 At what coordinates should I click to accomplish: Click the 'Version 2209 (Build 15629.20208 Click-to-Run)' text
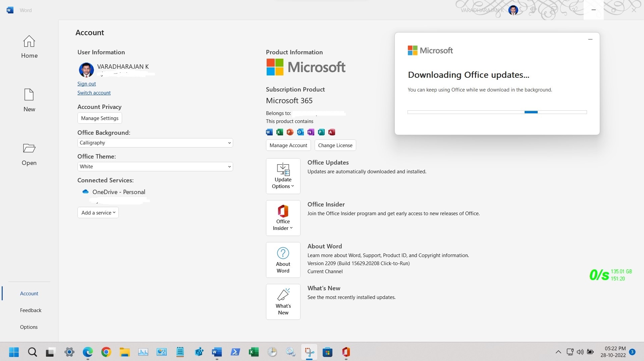point(359,263)
